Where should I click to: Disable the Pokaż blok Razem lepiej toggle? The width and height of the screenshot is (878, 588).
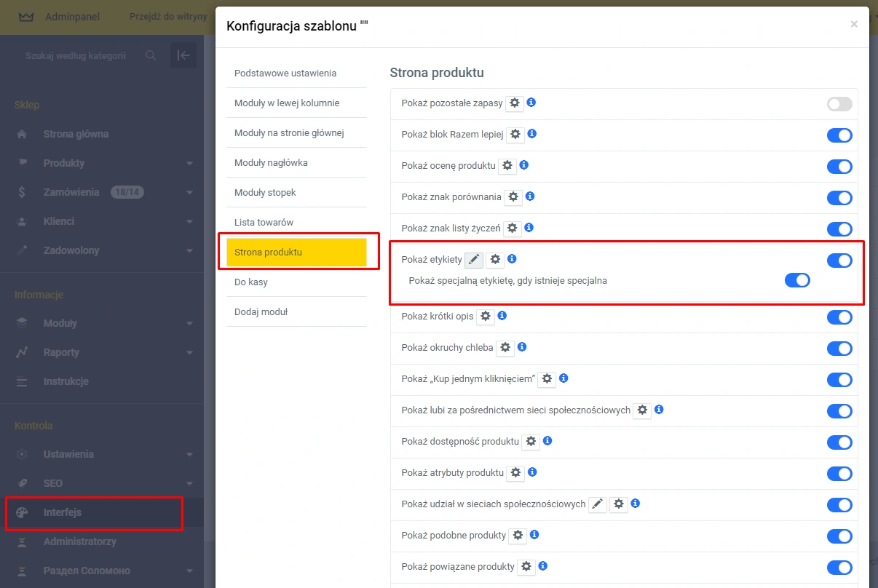(x=839, y=135)
